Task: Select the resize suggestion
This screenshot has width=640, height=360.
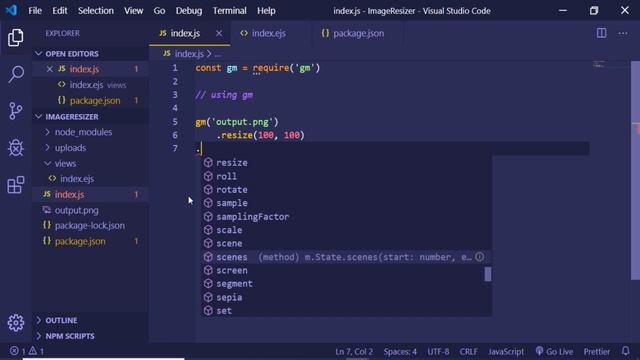Action: point(347,162)
